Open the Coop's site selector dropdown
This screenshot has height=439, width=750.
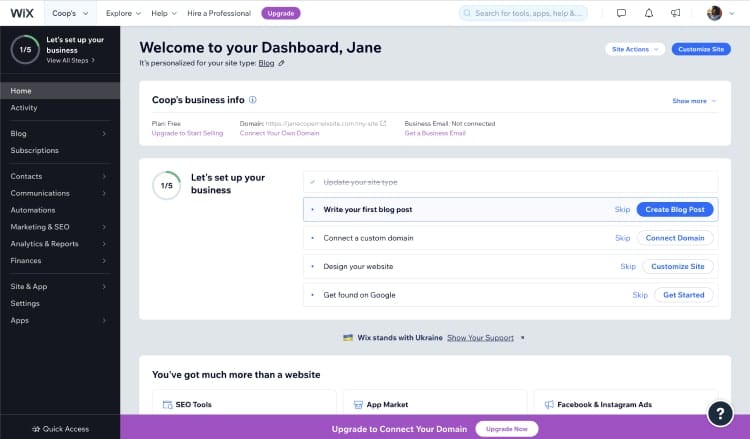click(x=69, y=13)
